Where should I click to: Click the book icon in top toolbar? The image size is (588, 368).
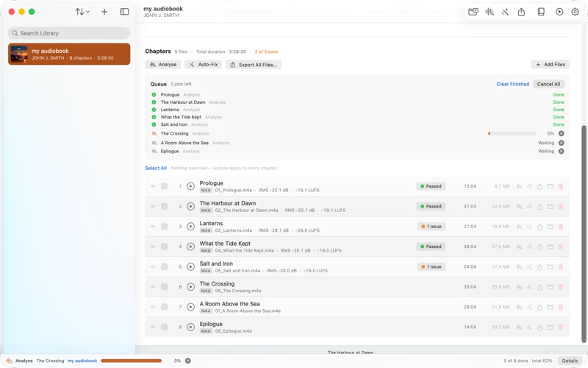(x=541, y=12)
